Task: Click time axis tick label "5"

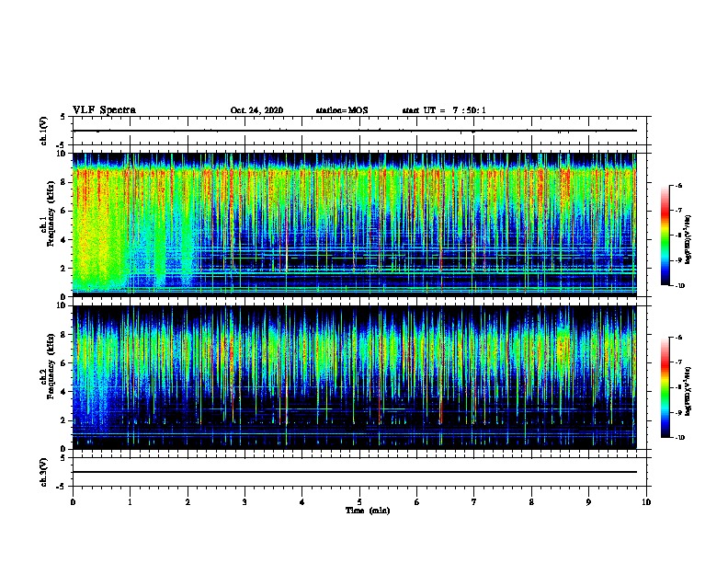Action: tap(359, 501)
